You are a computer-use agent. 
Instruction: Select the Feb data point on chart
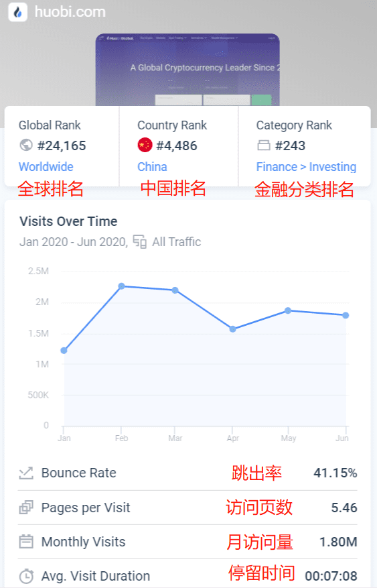point(122,286)
